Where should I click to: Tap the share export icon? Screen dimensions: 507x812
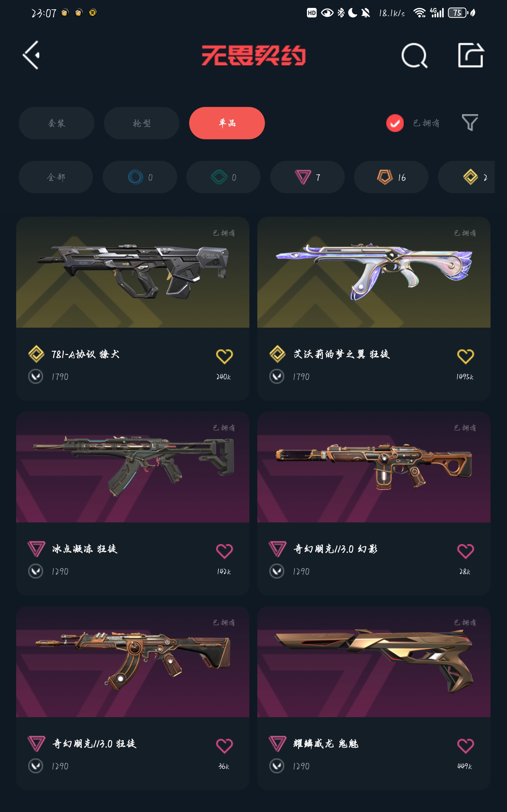point(471,55)
